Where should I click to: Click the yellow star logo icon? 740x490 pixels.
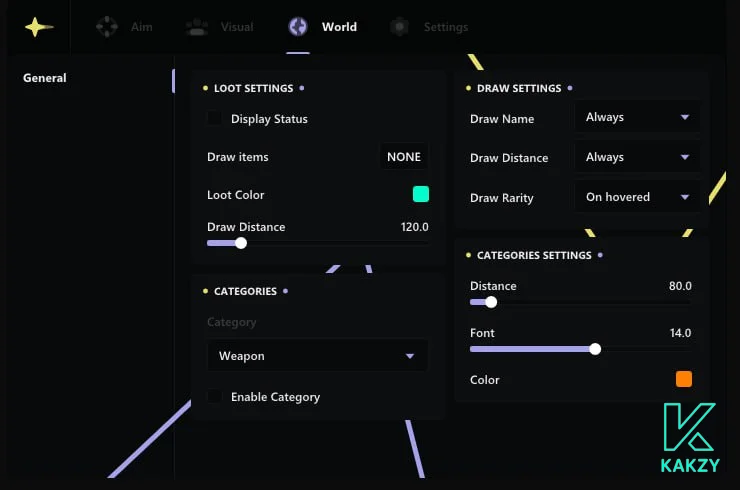38,27
